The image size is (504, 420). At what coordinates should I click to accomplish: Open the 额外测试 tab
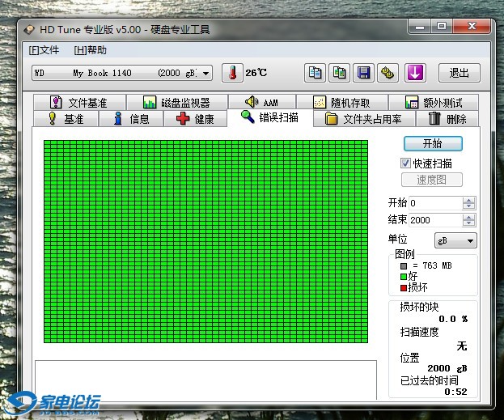[x=434, y=103]
